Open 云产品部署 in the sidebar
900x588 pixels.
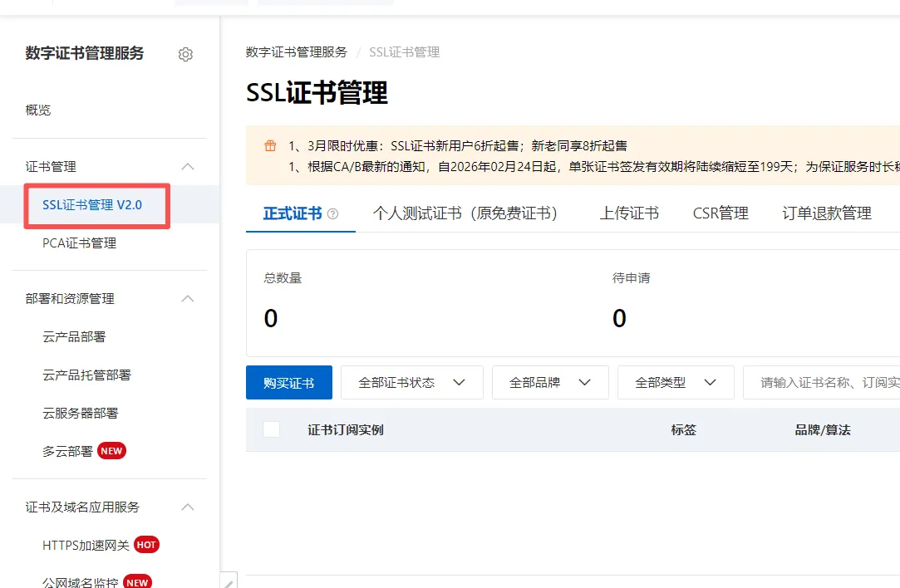(x=74, y=336)
